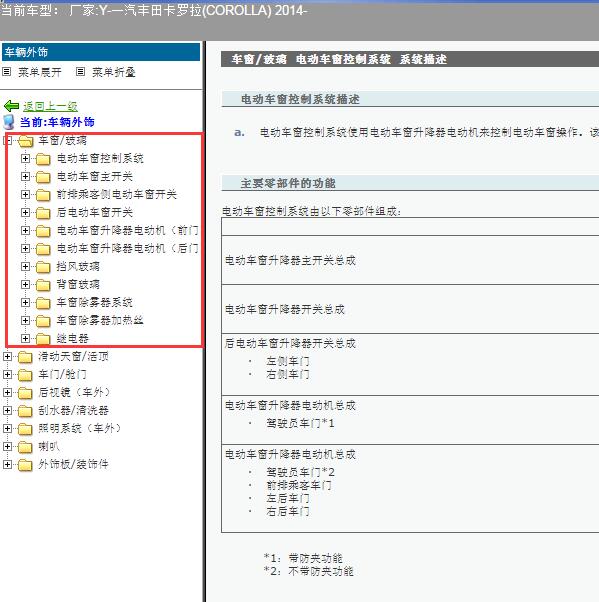
Task: Click the 主要零部件的功能 section heading
Action: (x=288, y=183)
